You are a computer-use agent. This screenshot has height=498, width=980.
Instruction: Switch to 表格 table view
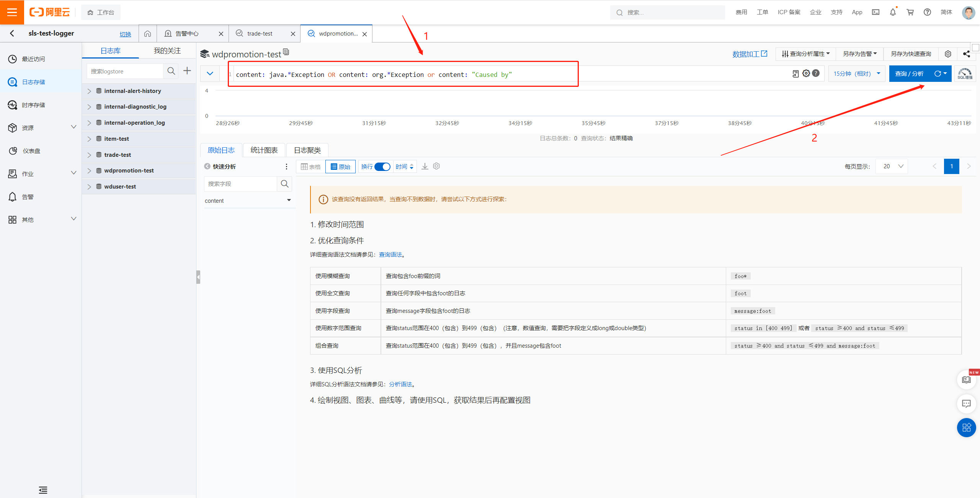(311, 167)
